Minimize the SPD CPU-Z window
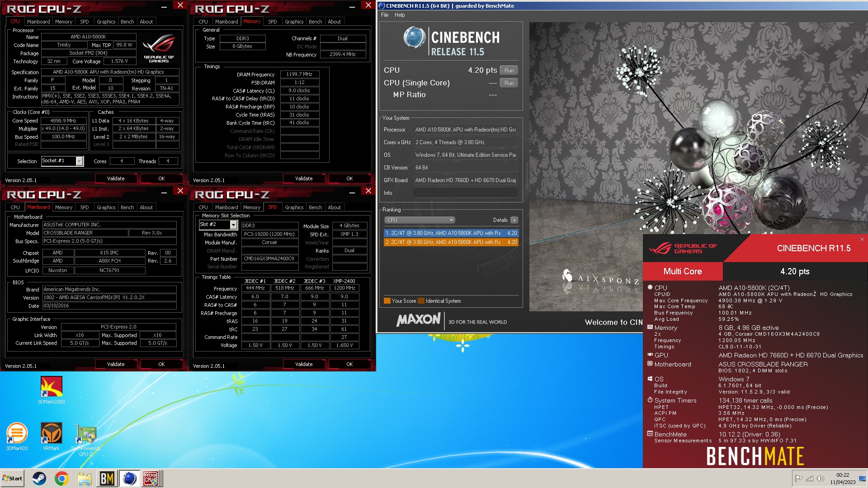This screenshot has height=488, width=868. pos(352,192)
